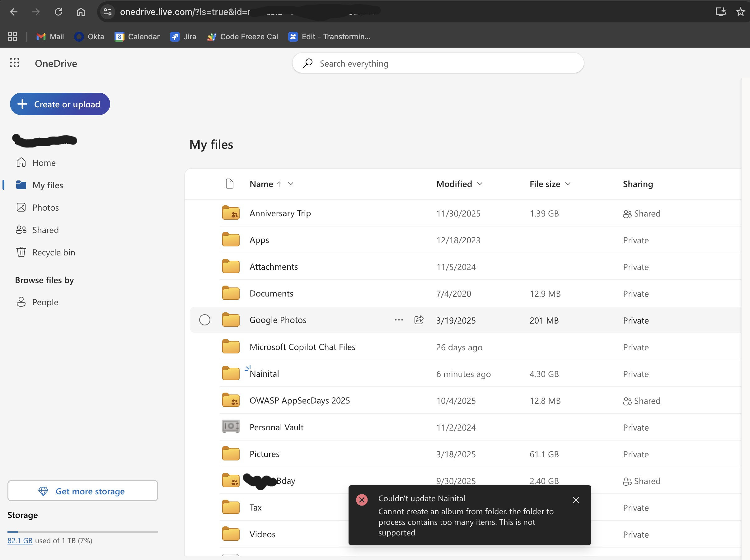Image resolution: width=750 pixels, height=560 pixels.
Task: Click the 11/30/2025 modified date
Action: (458, 213)
